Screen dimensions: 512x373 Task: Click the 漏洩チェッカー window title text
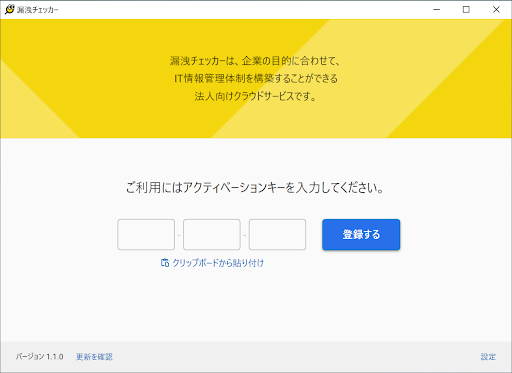click(37, 10)
